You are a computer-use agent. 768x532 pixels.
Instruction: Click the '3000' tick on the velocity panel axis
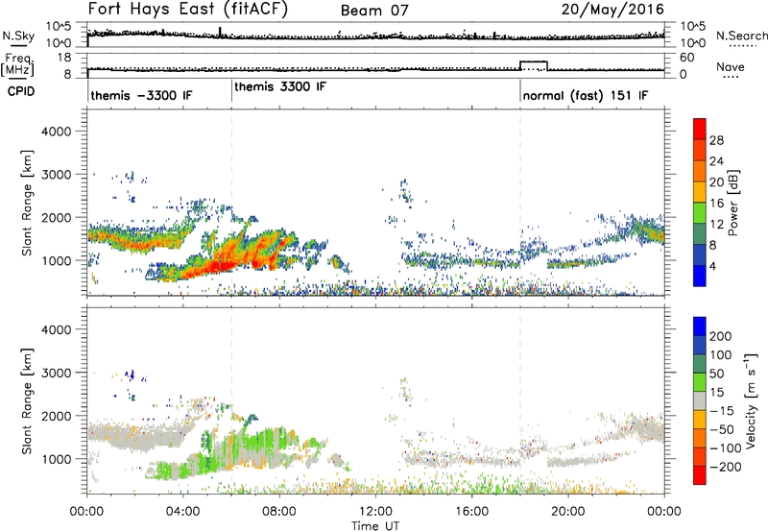point(57,373)
